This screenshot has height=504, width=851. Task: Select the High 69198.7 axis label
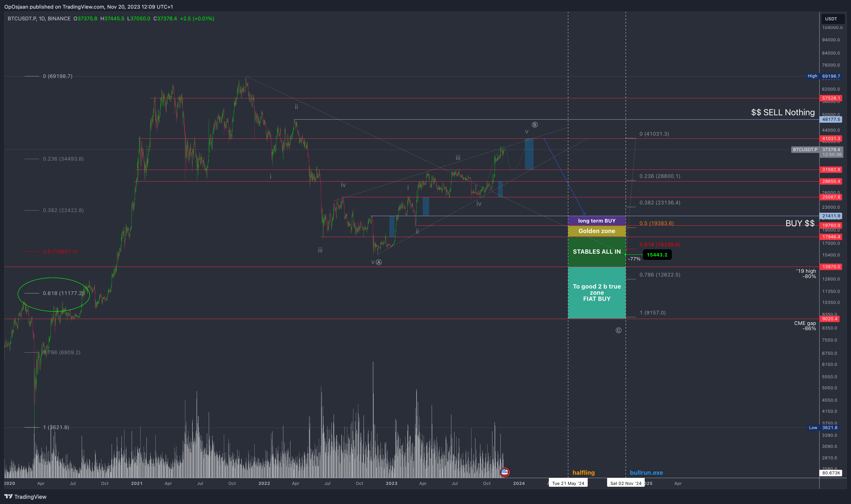click(824, 76)
